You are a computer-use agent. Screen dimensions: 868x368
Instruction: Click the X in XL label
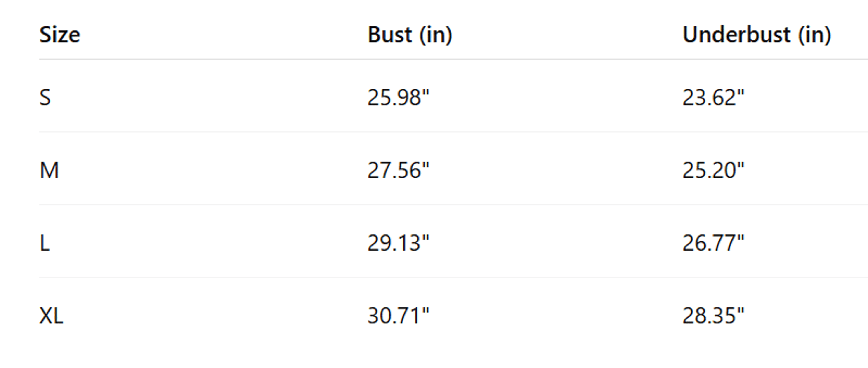(45, 316)
